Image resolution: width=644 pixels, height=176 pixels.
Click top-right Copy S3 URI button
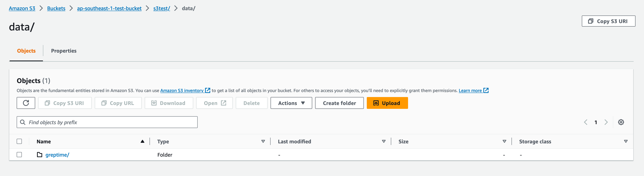(608, 21)
